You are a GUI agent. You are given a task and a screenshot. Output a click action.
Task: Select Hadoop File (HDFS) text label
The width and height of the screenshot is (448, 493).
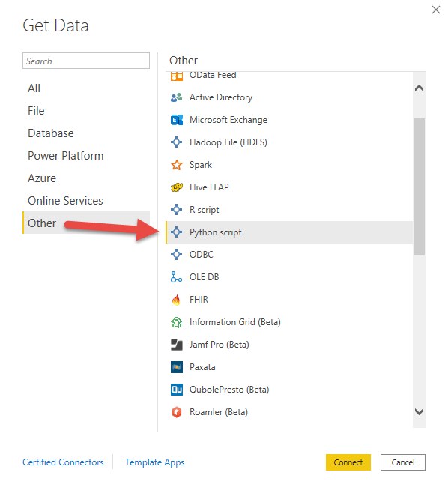228,142
